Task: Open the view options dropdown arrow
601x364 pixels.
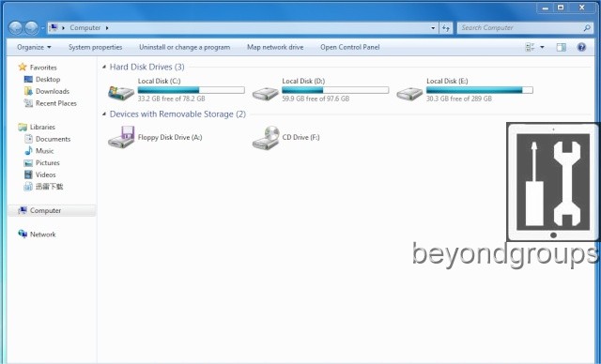Action: pyautogui.click(x=542, y=47)
